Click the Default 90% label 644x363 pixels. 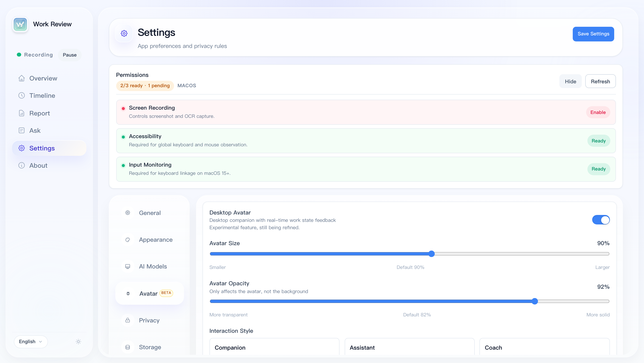point(410,267)
